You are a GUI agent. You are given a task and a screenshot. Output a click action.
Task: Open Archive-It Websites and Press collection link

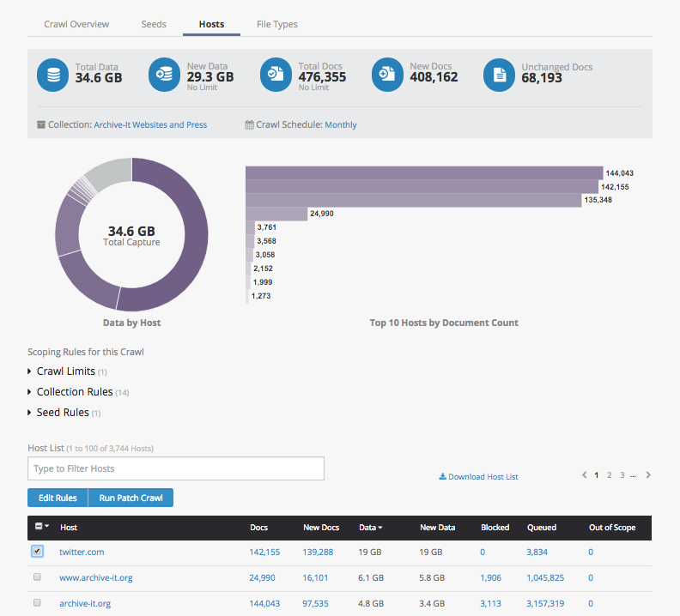[x=150, y=124]
